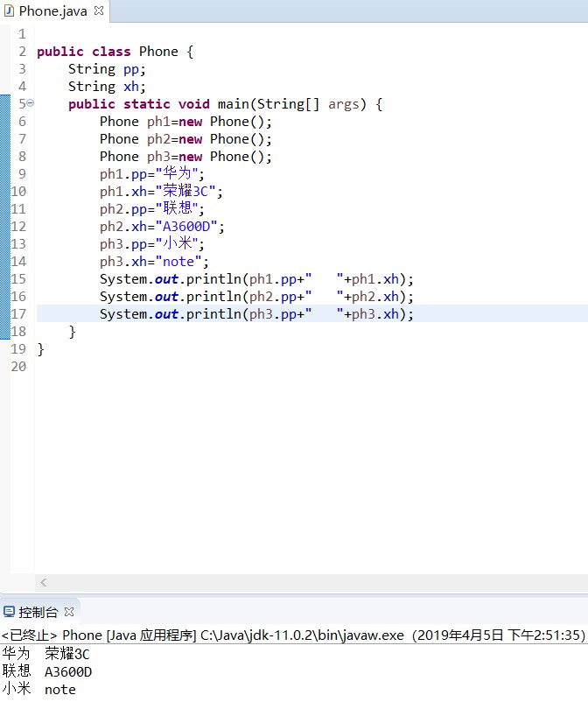Close the Phone.java tab
This screenshot has width=588, height=702.
[x=99, y=11]
